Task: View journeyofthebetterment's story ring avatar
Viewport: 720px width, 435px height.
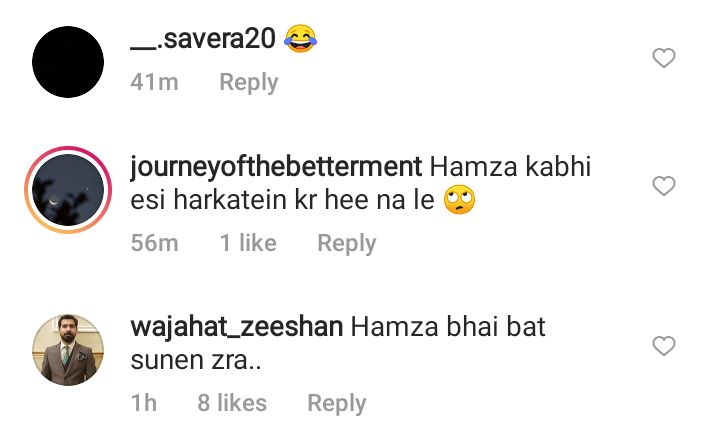Action: pos(68,190)
